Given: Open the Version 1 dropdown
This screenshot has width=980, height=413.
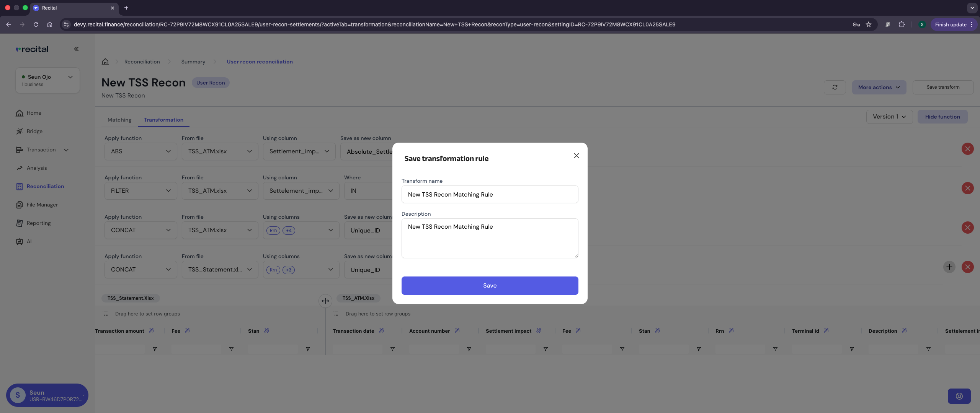Looking at the screenshot, I should pyautogui.click(x=889, y=117).
